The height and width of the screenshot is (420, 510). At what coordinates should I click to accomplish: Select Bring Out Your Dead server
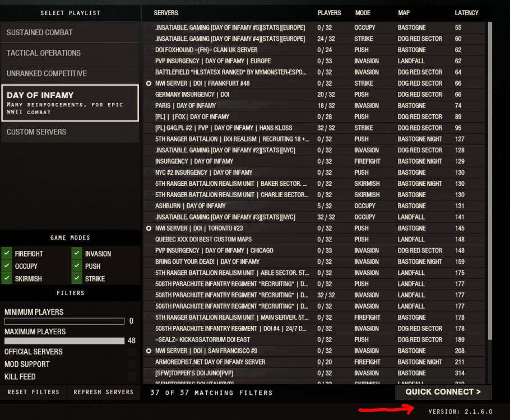[314, 262]
